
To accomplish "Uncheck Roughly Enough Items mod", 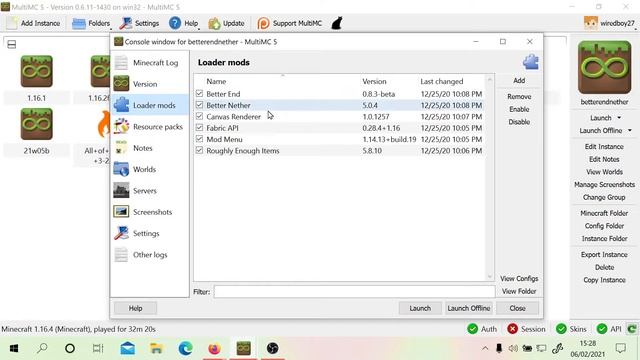I will click(199, 151).
